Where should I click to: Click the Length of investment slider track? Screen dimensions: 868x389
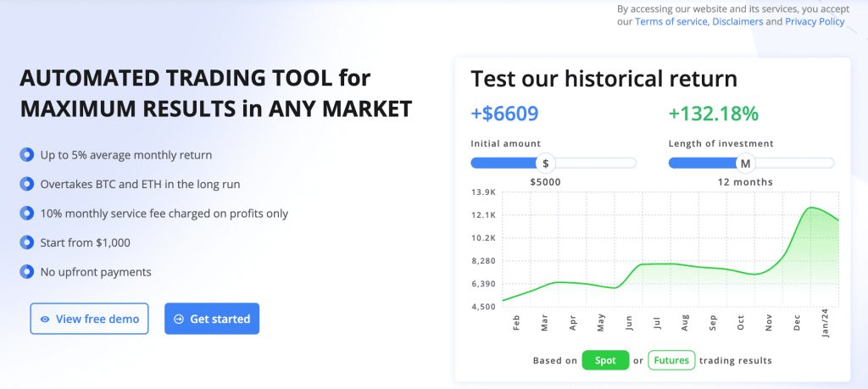click(797, 163)
